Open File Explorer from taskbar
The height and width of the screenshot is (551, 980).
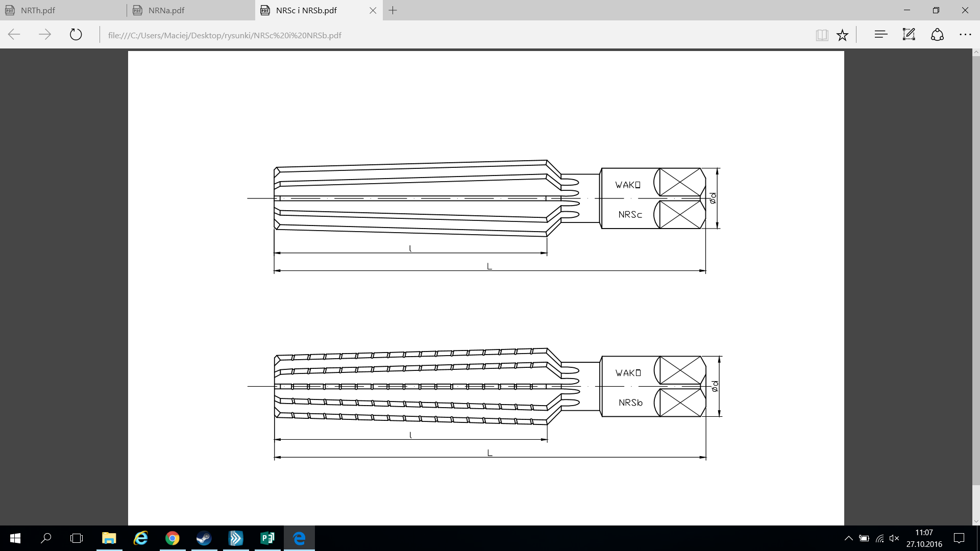coord(109,538)
